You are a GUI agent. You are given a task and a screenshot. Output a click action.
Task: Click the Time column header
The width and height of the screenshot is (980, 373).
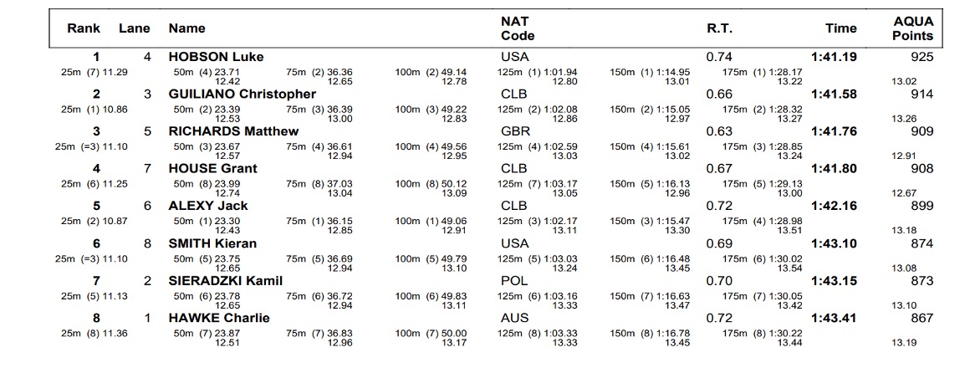[x=840, y=28]
